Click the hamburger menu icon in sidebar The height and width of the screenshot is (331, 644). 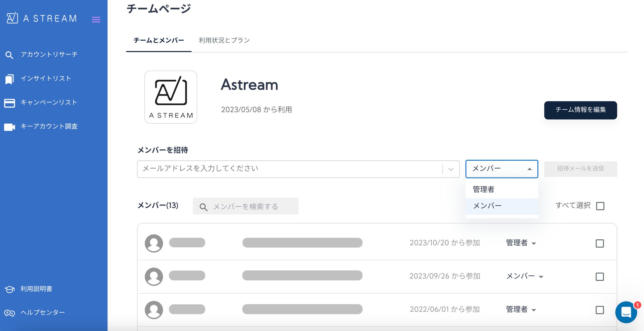96,20
